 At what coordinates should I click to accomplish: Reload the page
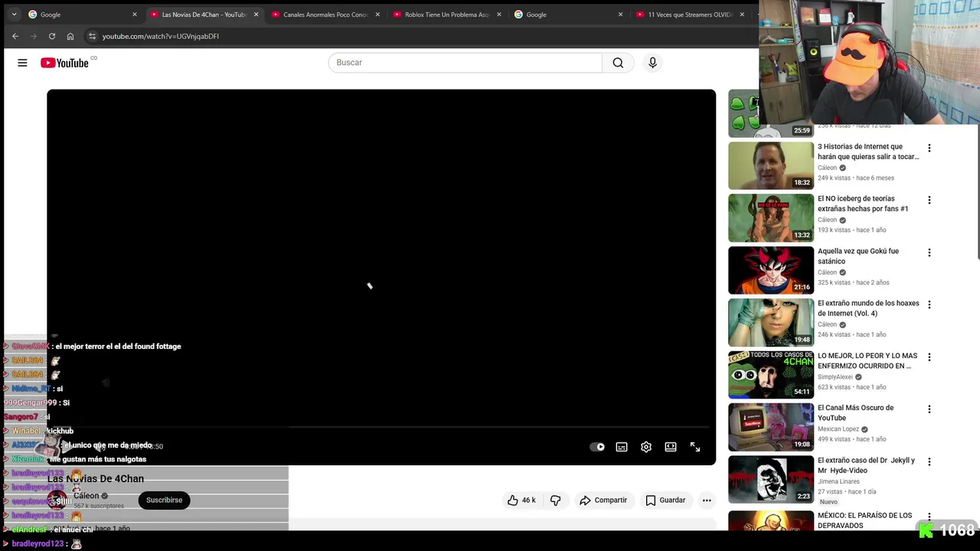click(x=52, y=36)
